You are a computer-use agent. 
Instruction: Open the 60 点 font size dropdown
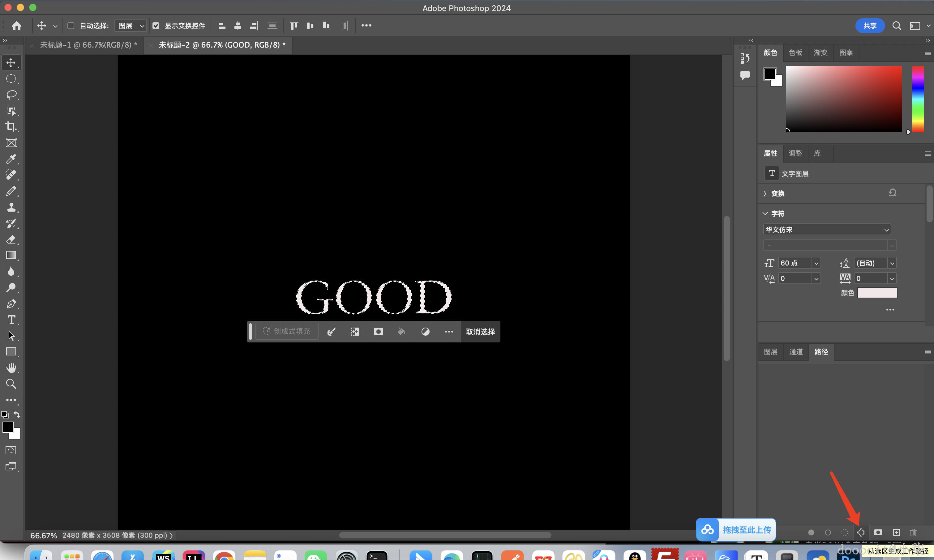tap(816, 263)
